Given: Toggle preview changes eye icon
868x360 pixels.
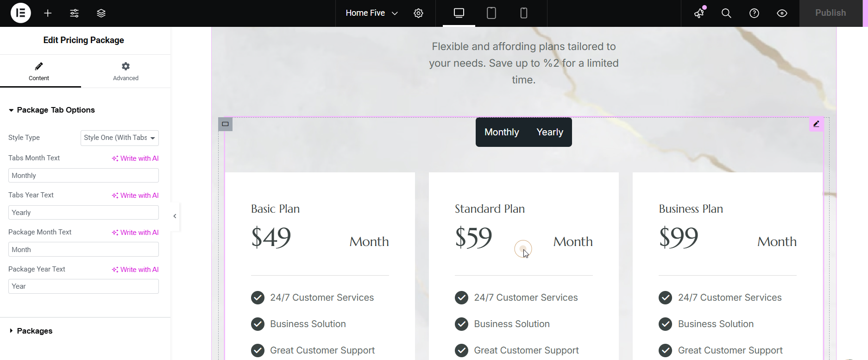Looking at the screenshot, I should (x=782, y=13).
